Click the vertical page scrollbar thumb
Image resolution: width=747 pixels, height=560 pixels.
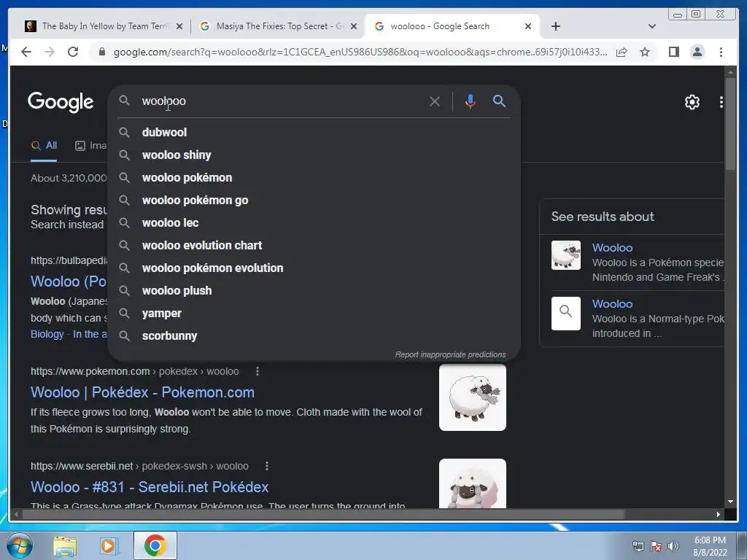730,124
